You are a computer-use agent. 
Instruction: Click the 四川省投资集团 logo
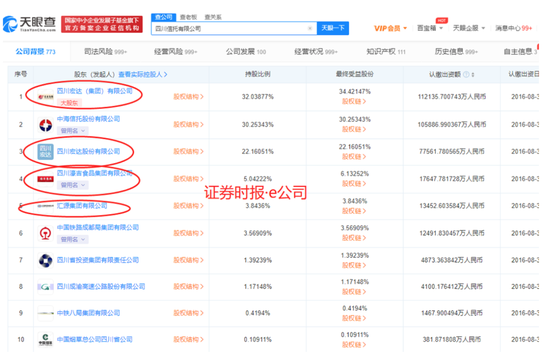tap(46, 260)
